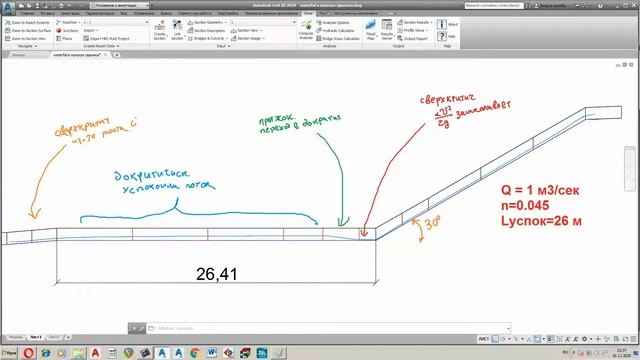The image size is (640, 360).
Task: Open the Windows Start button
Action: pos(9,352)
